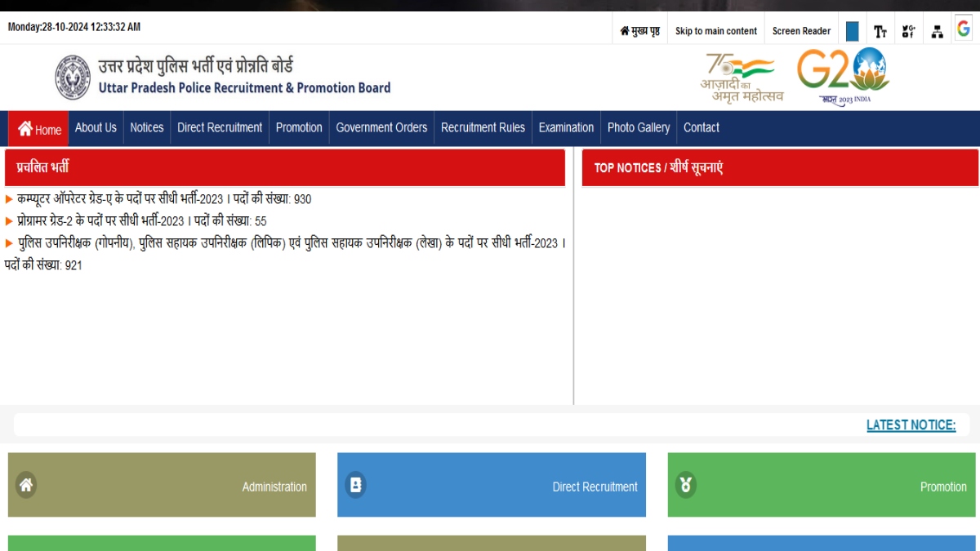Open the LATEST NOTICE link
980x551 pixels.
pos(911,424)
